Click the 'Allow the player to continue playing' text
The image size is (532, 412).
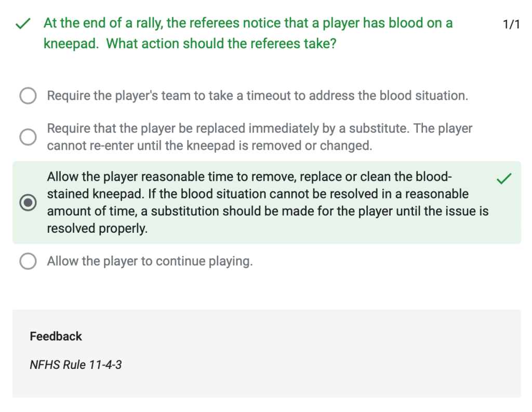point(150,261)
